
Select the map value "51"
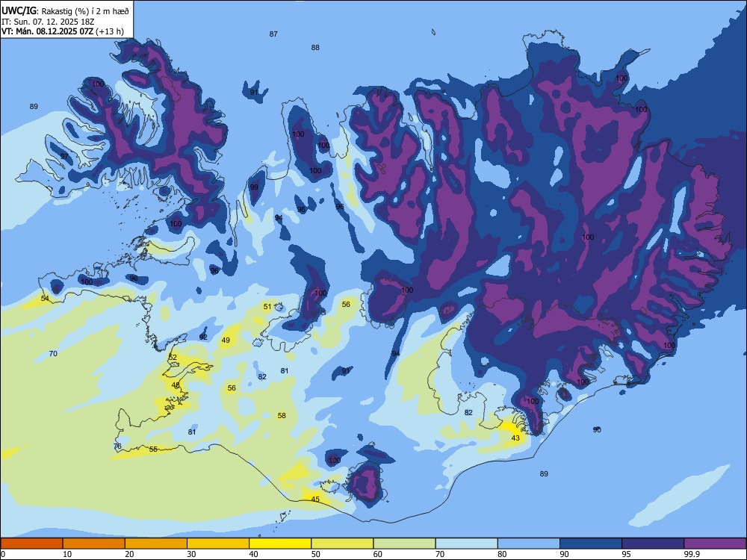267,307
